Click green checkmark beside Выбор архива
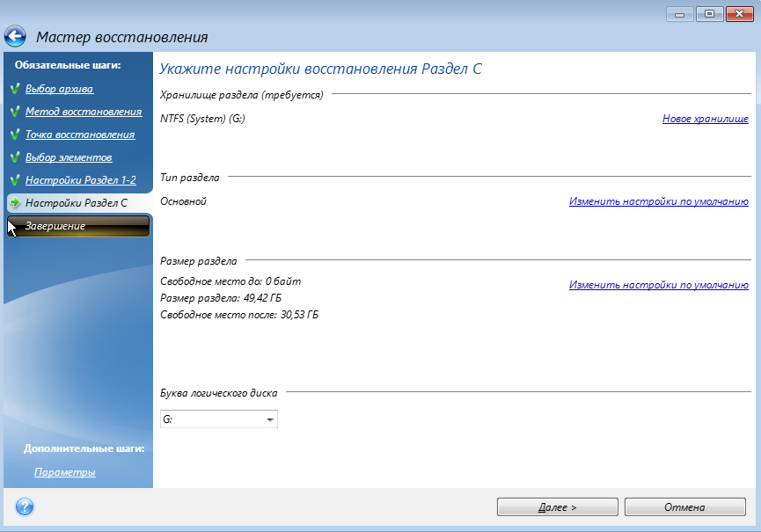This screenshot has width=761, height=532. pyautogui.click(x=15, y=89)
